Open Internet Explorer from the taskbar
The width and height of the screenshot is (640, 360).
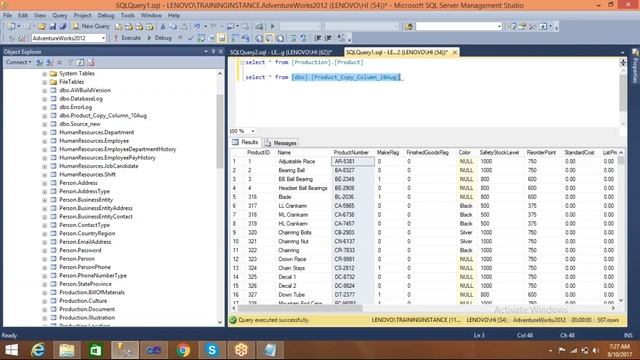click(38, 350)
